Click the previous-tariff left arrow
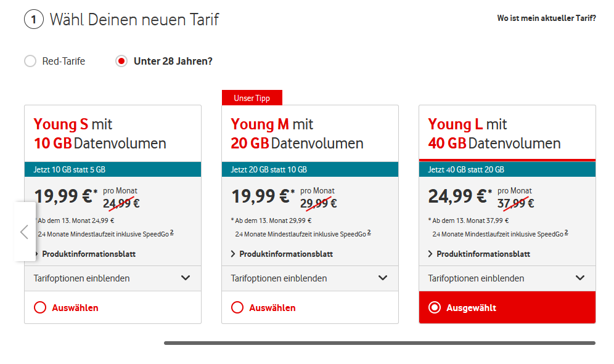 pyautogui.click(x=25, y=232)
